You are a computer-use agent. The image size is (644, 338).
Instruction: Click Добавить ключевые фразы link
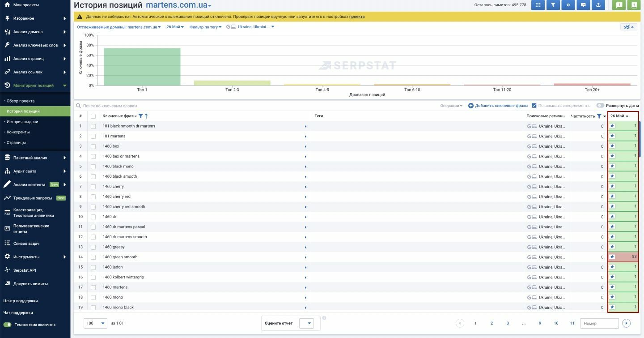(501, 106)
